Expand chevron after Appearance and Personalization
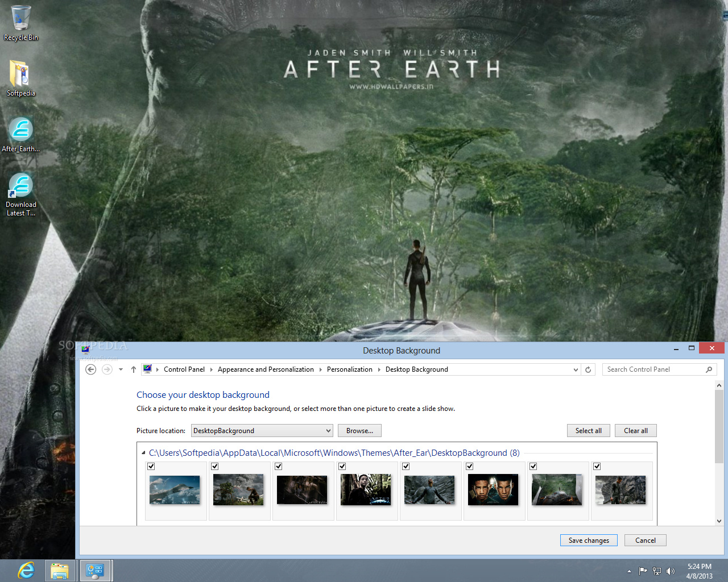Screen dimensions: 728x582 [320, 369]
